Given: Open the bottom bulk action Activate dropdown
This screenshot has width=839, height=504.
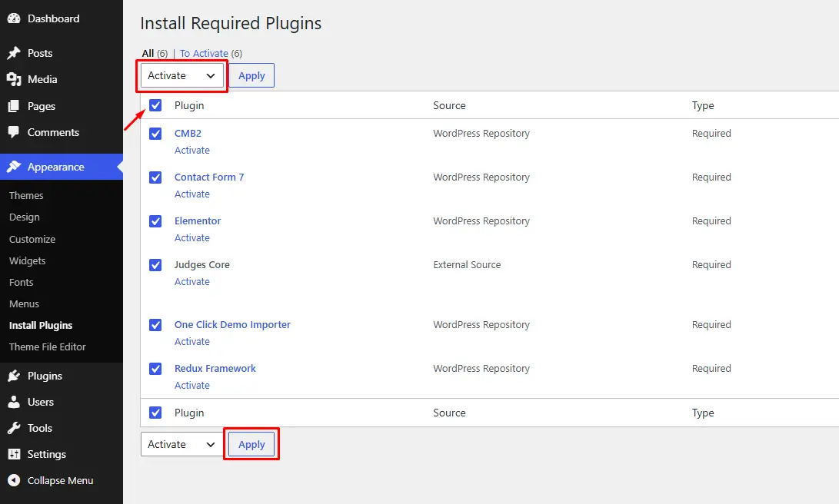Looking at the screenshot, I should tap(182, 444).
